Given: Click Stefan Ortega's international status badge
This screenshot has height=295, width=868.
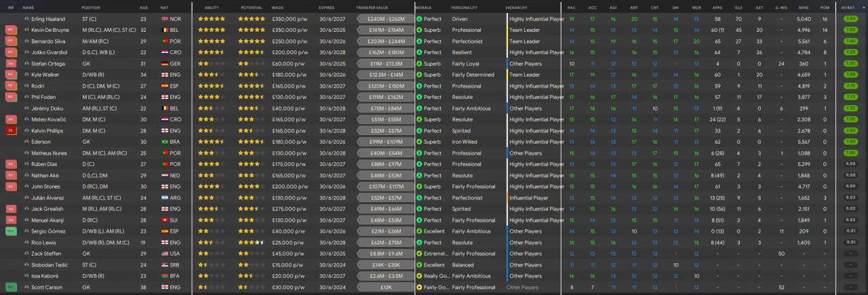Looking at the screenshot, I should (11, 64).
